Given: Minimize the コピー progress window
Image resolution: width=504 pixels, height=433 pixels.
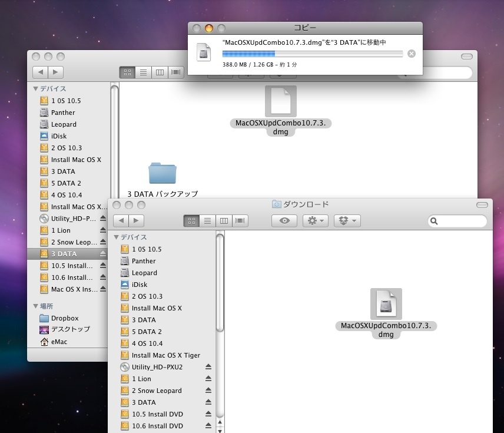Looking at the screenshot, I should click(x=209, y=28).
